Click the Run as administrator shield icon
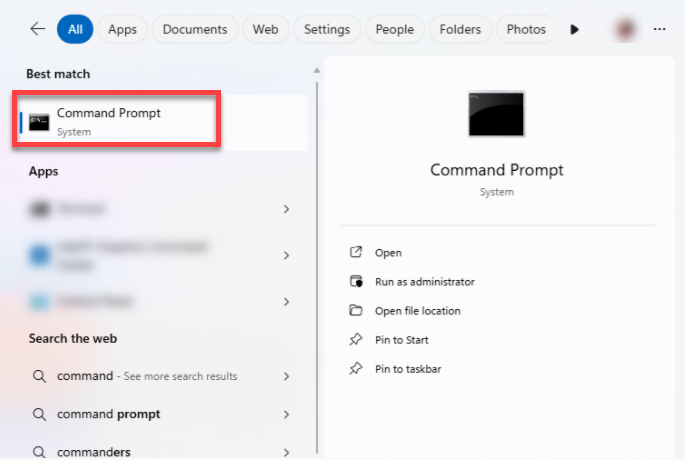Image resolution: width=685 pixels, height=460 pixels. click(355, 282)
